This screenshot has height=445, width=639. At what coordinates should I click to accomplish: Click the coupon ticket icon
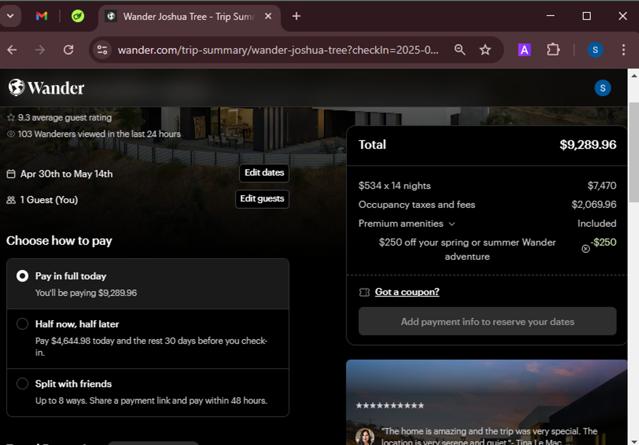(x=364, y=292)
